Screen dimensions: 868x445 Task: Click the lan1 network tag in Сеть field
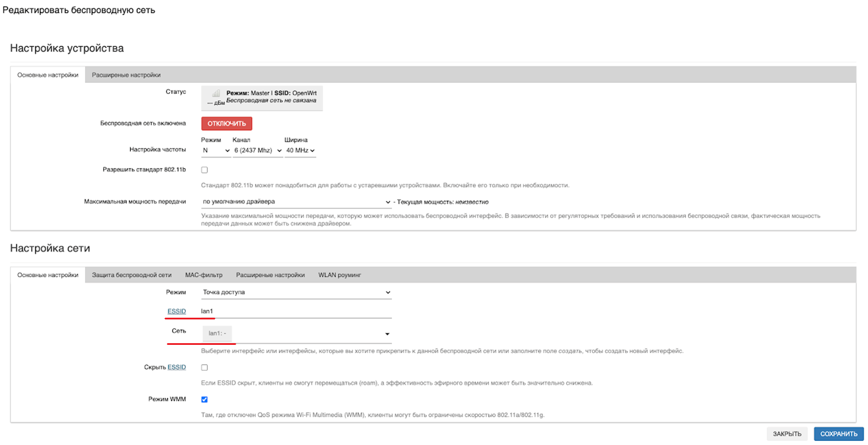tap(217, 334)
